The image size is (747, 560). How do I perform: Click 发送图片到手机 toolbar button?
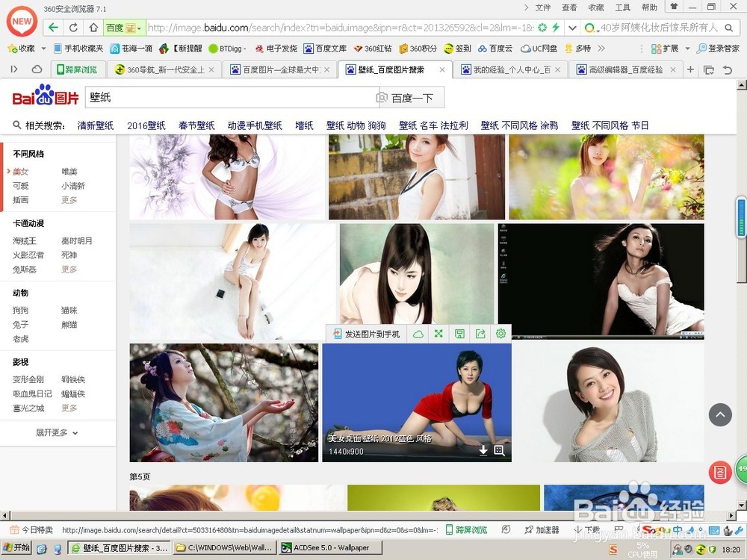point(366,334)
